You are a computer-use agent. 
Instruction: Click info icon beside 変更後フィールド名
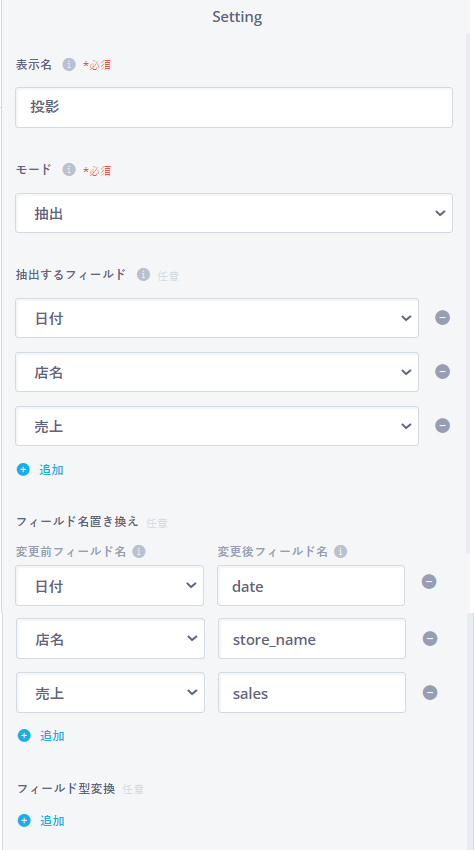pyautogui.click(x=341, y=552)
